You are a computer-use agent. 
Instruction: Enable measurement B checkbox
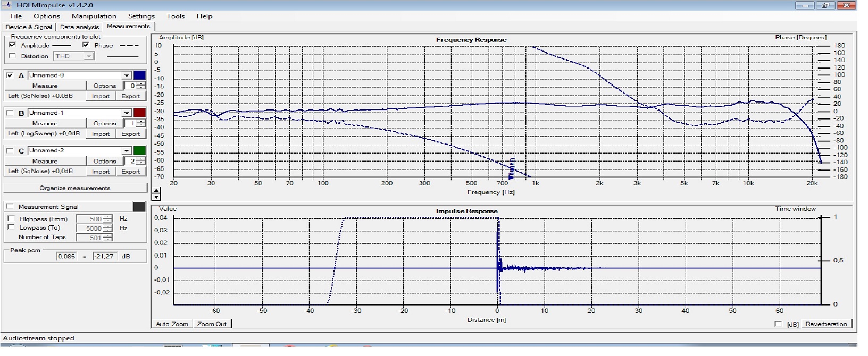coord(10,113)
